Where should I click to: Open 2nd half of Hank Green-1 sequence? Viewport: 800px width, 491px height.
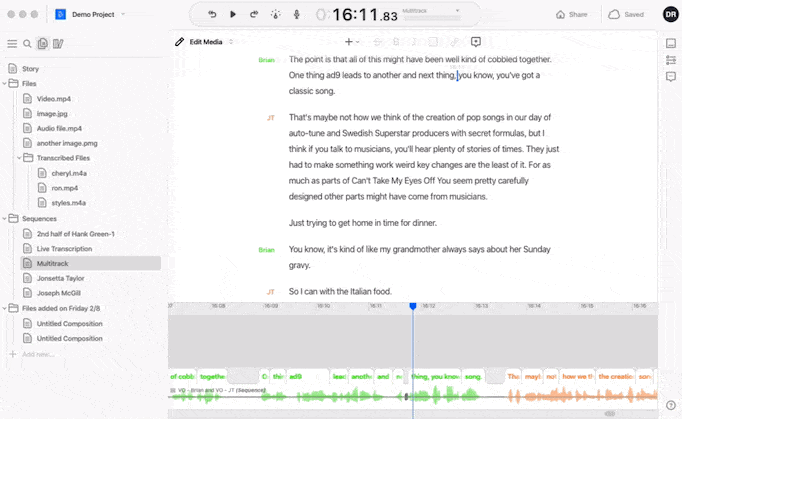coord(75,234)
